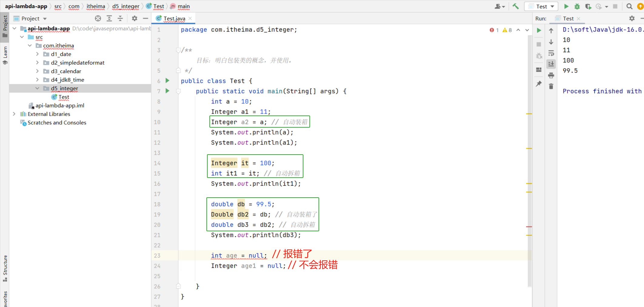Click the error count indicator

click(494, 30)
